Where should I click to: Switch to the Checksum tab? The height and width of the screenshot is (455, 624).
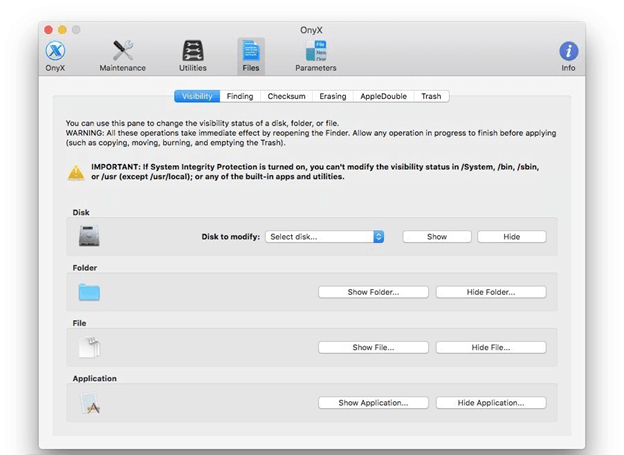click(x=286, y=97)
